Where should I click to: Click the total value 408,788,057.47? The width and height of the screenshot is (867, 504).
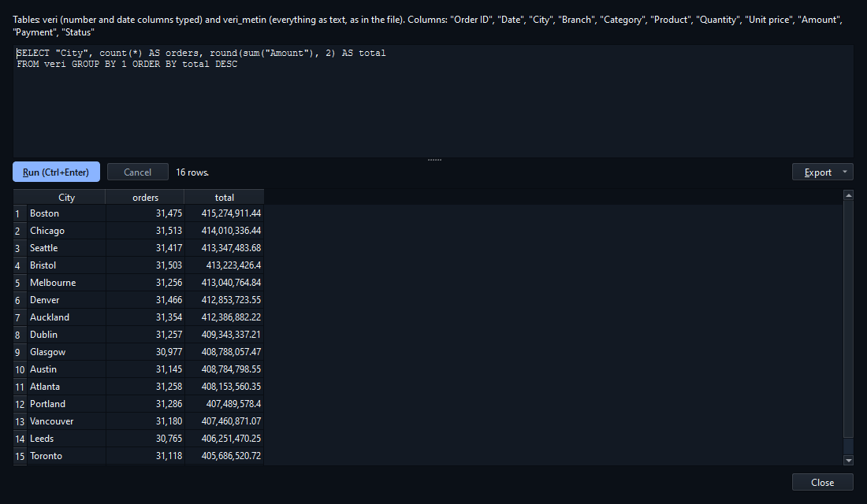(224, 352)
